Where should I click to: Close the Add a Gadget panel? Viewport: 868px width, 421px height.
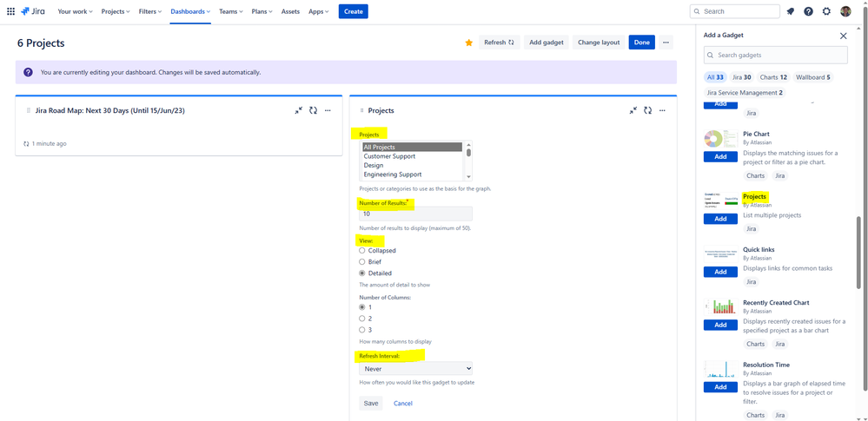click(x=843, y=36)
